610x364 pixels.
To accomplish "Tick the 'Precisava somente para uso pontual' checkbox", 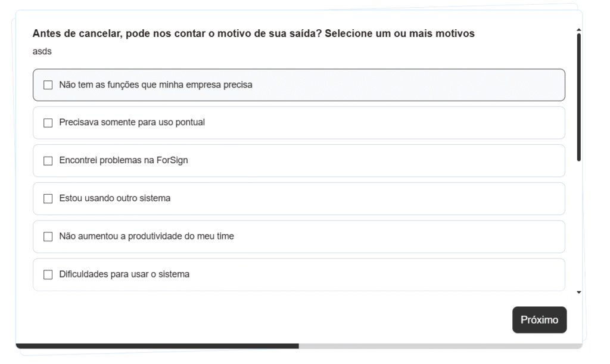I will pyautogui.click(x=48, y=123).
